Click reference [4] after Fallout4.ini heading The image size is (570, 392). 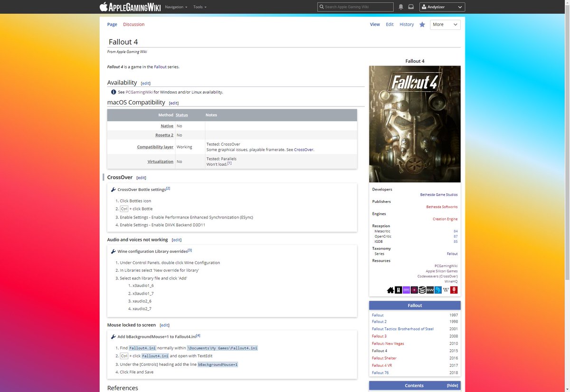tap(198, 336)
